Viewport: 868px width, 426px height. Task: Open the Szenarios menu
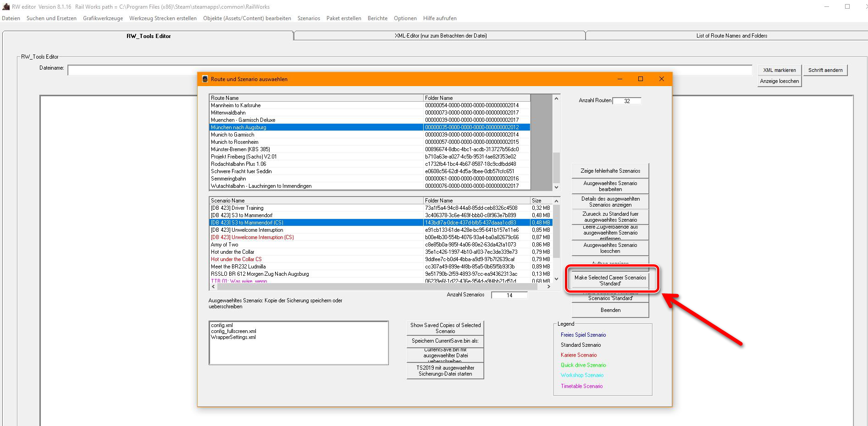click(x=309, y=18)
